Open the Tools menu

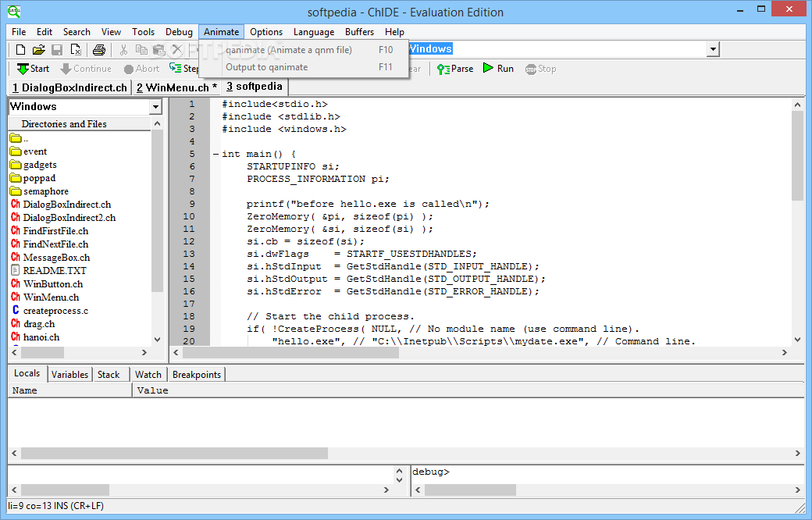(x=143, y=31)
